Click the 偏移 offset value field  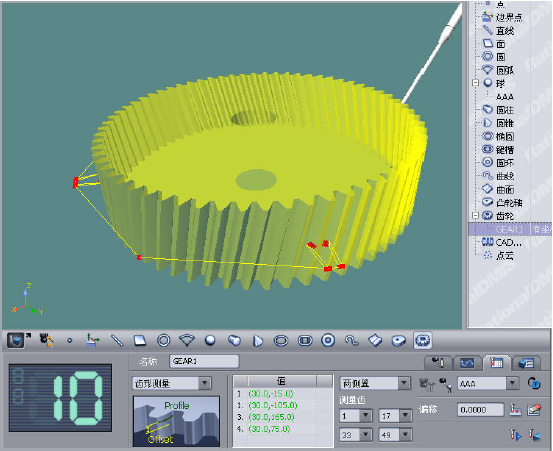click(x=480, y=410)
